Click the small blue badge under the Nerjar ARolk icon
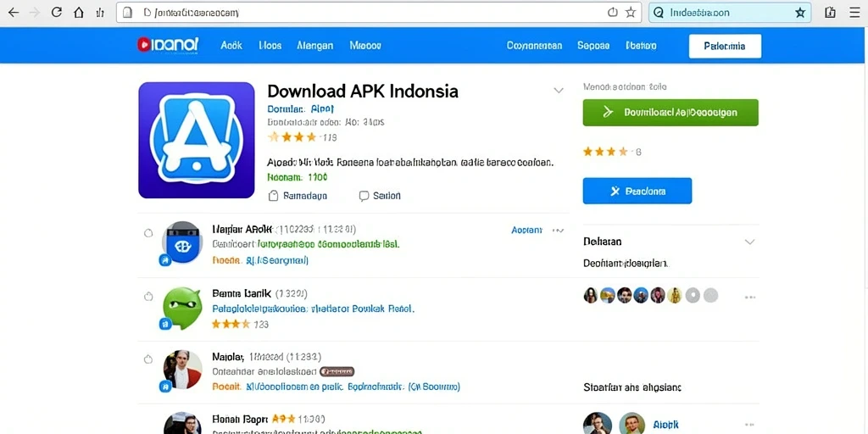The width and height of the screenshot is (868, 434). [165, 260]
